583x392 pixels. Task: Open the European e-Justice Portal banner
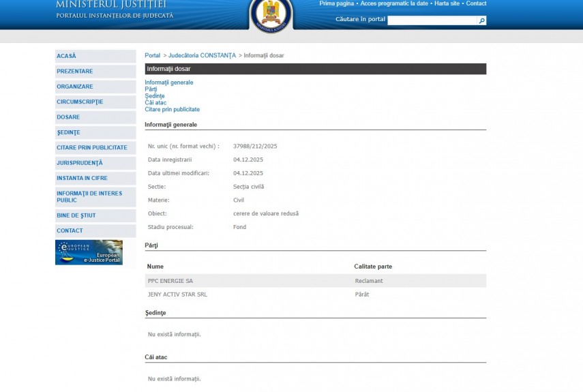(x=89, y=252)
